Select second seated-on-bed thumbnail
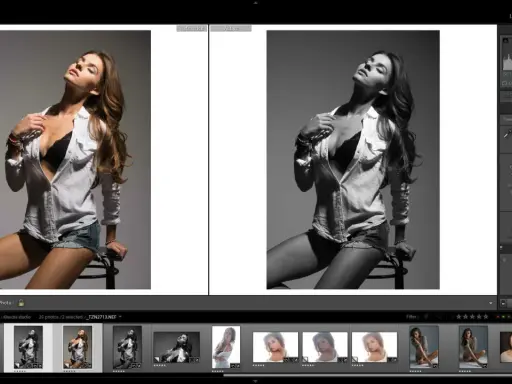Viewport: 512px width, 384px height. [473, 347]
